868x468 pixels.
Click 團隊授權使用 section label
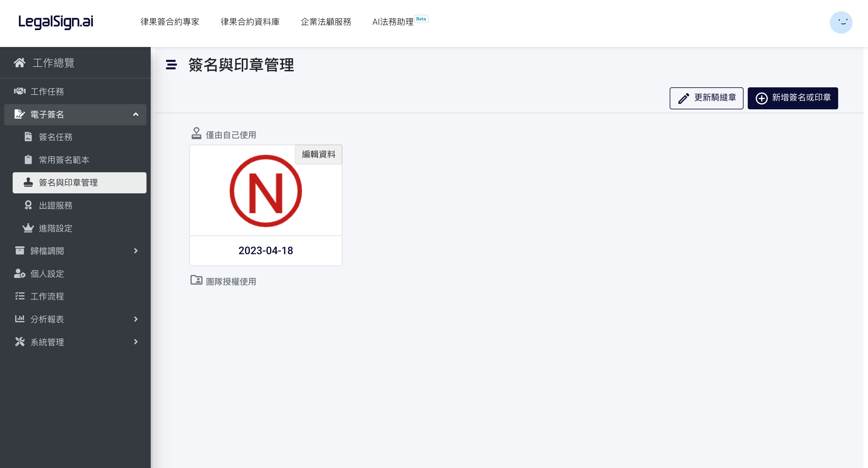coord(231,282)
